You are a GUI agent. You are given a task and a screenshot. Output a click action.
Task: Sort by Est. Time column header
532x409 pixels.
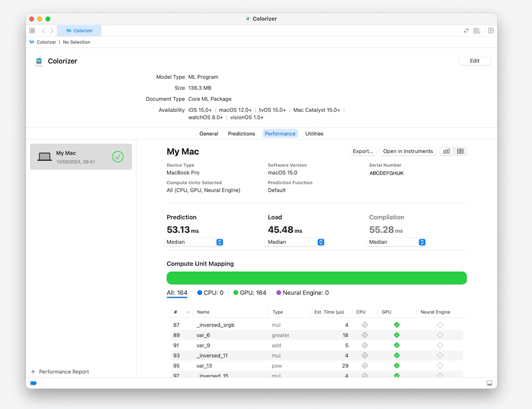(x=331, y=312)
